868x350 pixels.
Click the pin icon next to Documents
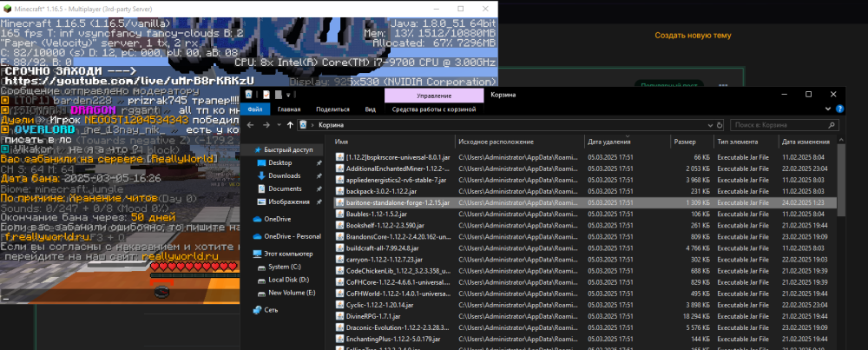pos(319,188)
